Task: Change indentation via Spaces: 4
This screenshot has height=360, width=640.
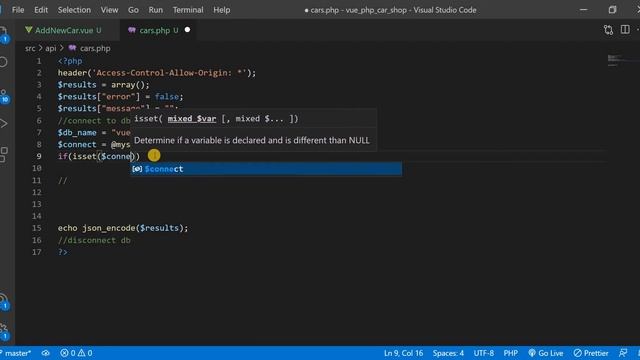Action: click(448, 353)
